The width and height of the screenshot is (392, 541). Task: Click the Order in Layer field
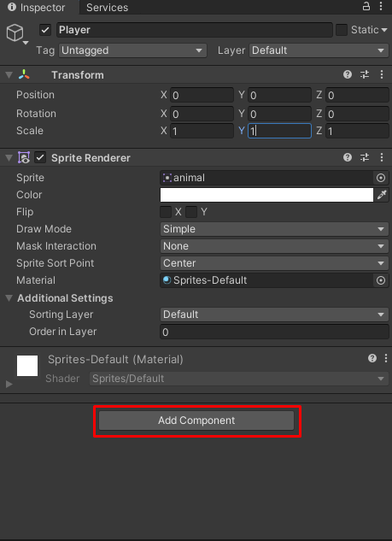coord(274,332)
